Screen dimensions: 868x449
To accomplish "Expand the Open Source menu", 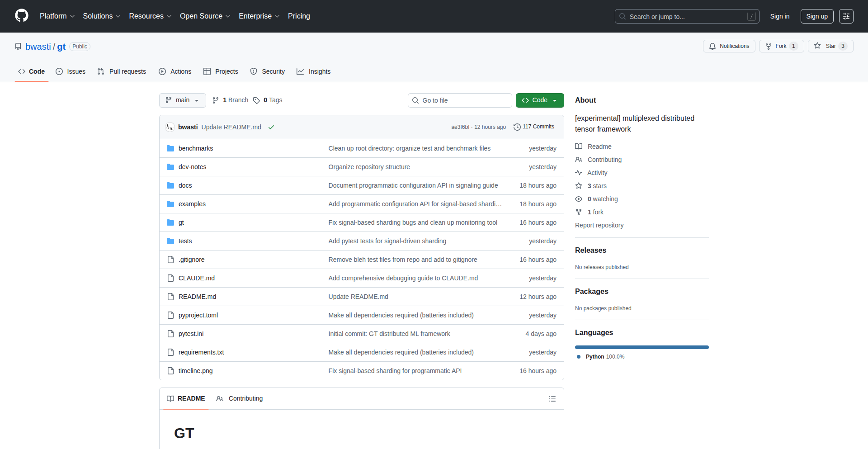I will 205,16.
